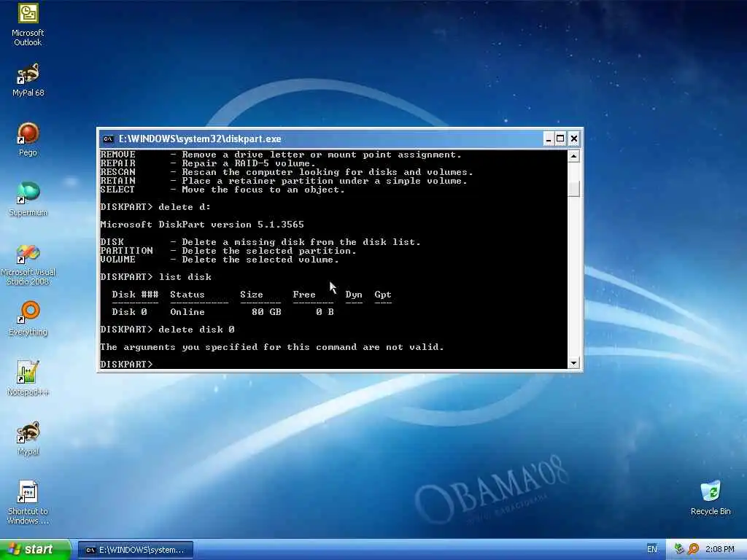Select the Supermium desktop icon

(x=28, y=199)
